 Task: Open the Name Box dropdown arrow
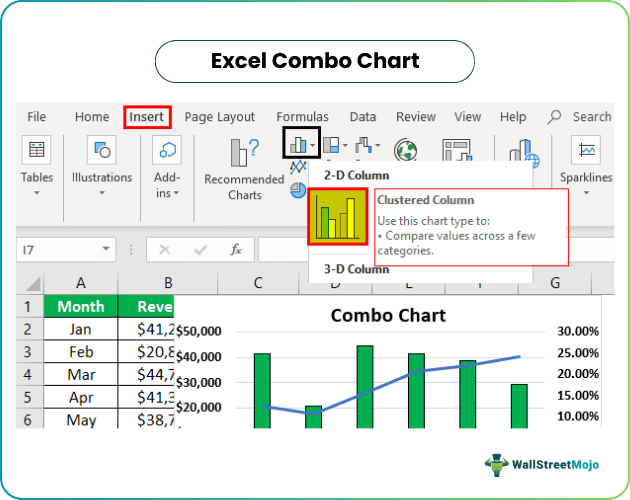106,249
